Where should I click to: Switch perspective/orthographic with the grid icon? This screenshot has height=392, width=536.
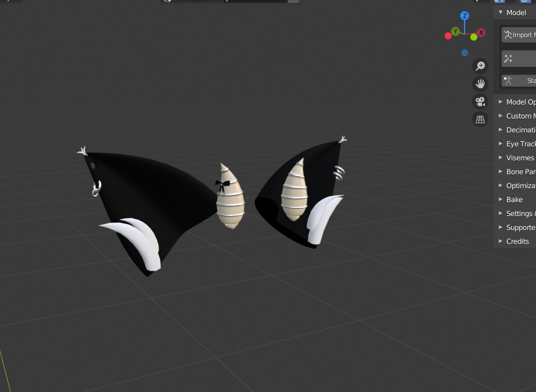click(480, 119)
